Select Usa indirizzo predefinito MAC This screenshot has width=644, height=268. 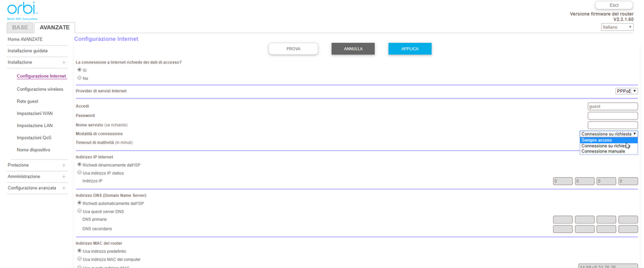point(80,251)
